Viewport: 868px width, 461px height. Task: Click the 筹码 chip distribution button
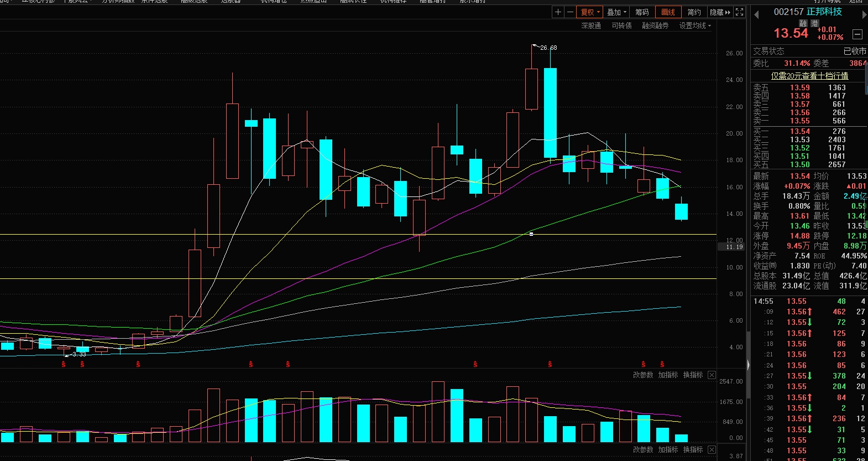tap(642, 12)
